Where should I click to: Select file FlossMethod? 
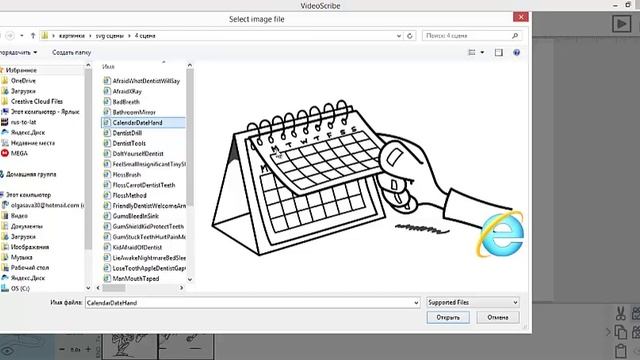point(129,196)
